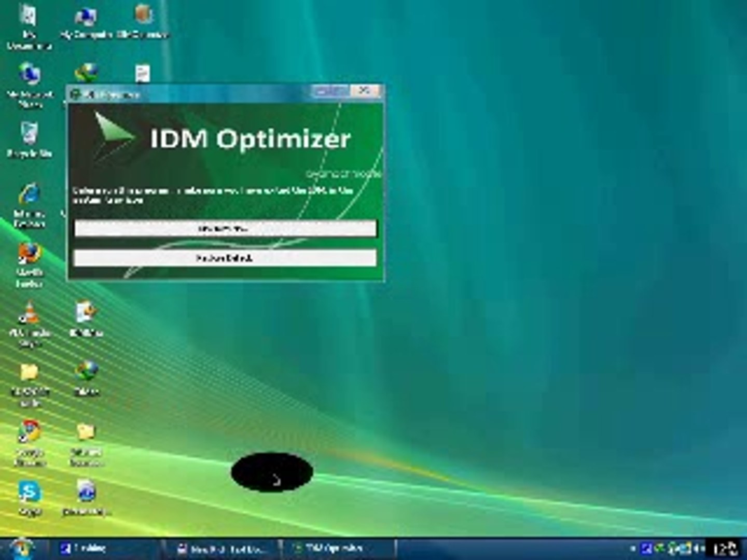Select the My Documents desktop icon

[x=29, y=26]
